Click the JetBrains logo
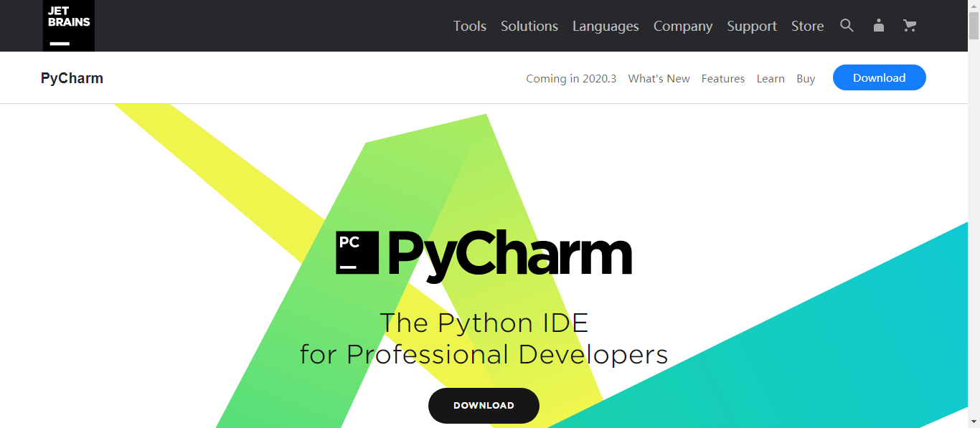 coord(68,26)
